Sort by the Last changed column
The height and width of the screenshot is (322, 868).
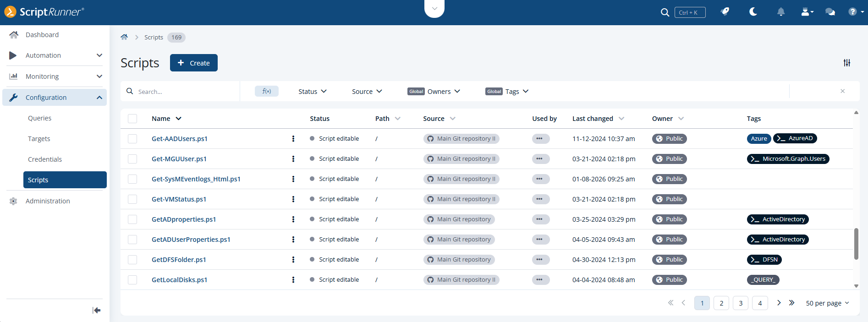598,119
